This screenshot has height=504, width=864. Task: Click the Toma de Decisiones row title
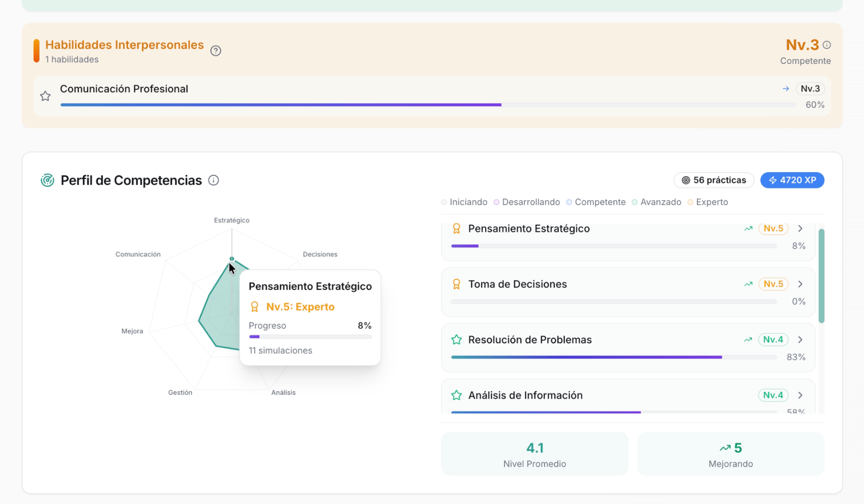click(x=517, y=284)
